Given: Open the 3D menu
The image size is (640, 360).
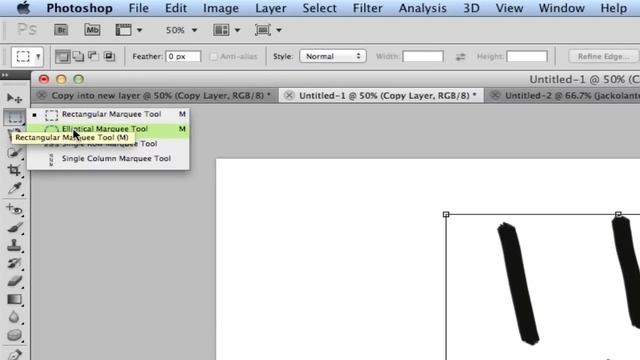Looking at the screenshot, I should pyautogui.click(x=471, y=8).
